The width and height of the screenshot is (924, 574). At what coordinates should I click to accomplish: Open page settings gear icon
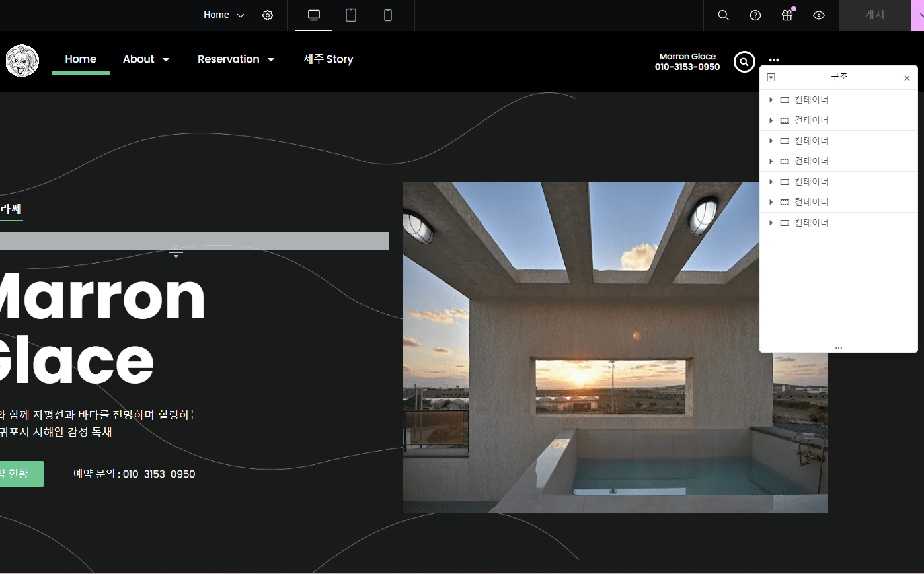(268, 15)
